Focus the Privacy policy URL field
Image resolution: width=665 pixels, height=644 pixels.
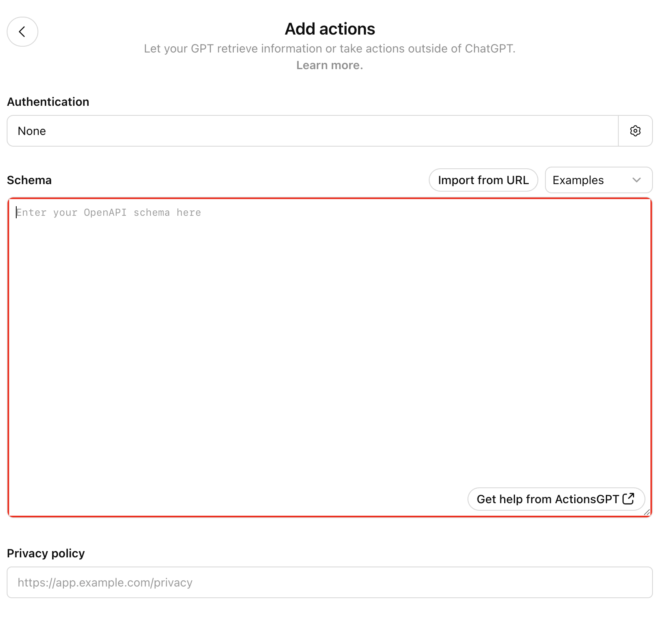[329, 582]
